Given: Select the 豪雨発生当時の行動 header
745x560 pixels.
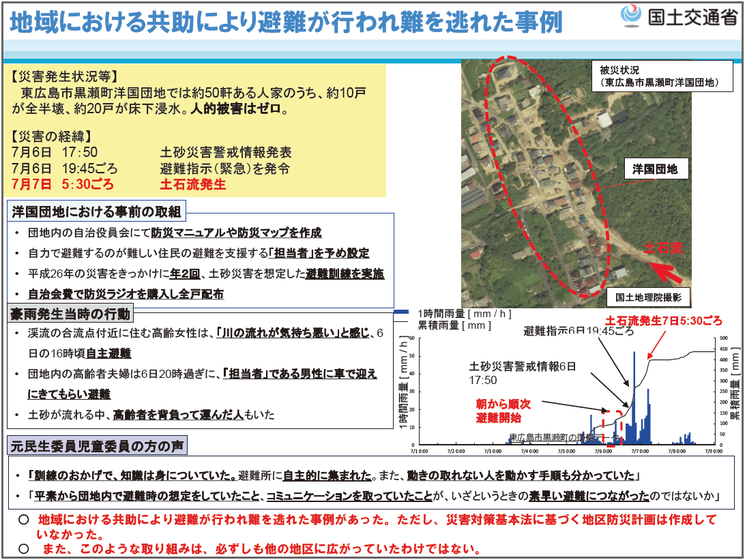Looking at the screenshot, I should coord(72,314).
